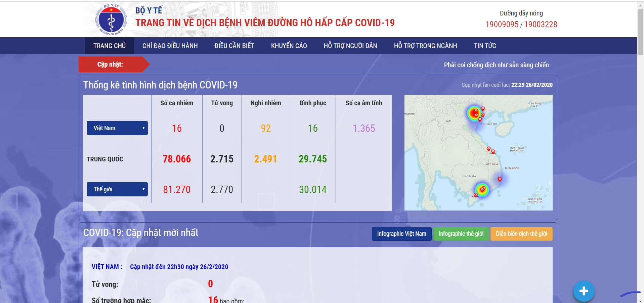Viewport: 644px width, 303px height.
Task: Select the Điều cần biết menu item
Action: [234, 46]
